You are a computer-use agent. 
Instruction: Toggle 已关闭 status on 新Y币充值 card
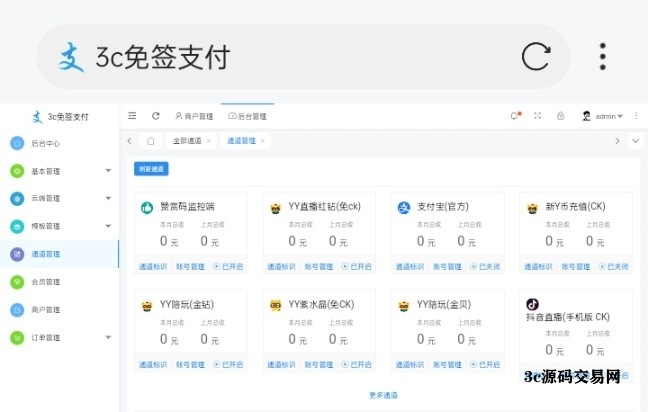click(614, 267)
